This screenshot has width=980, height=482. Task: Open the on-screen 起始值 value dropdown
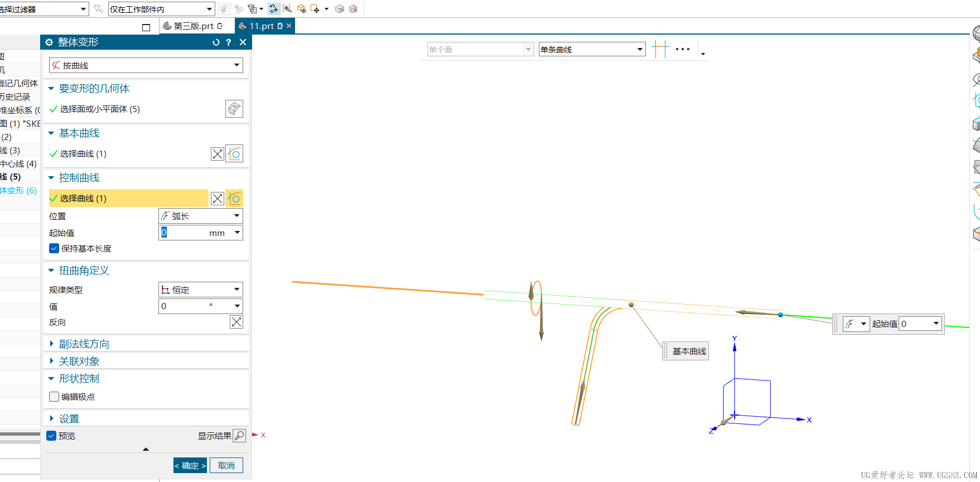pos(936,324)
